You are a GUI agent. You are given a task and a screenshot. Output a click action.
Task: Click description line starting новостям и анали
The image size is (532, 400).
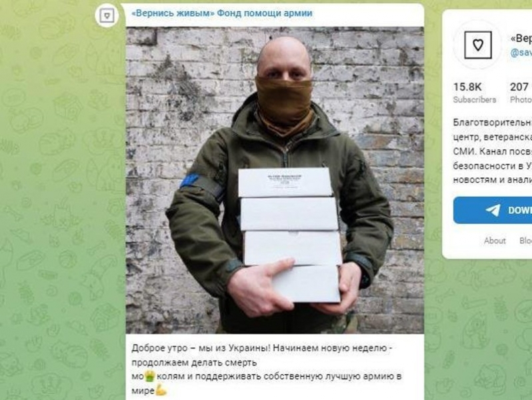[x=492, y=180]
